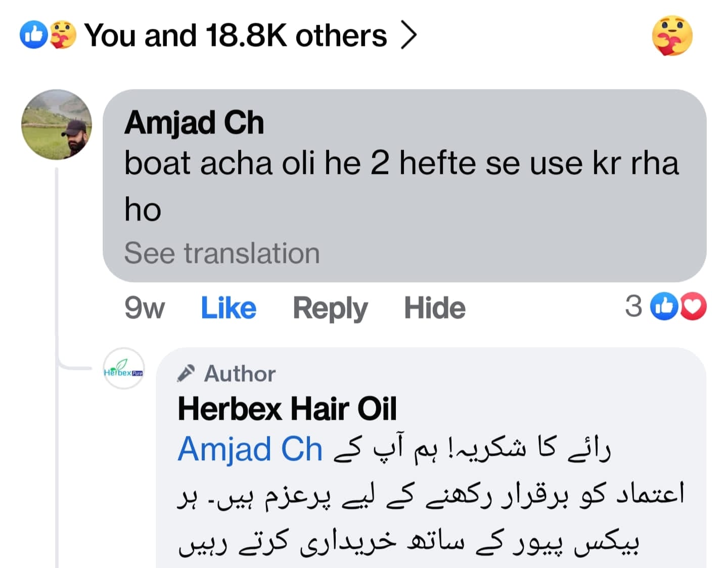Image resolution: width=728 pixels, height=568 pixels.
Task: Click the red heart icon on the comment's reactions
Action: [693, 307]
